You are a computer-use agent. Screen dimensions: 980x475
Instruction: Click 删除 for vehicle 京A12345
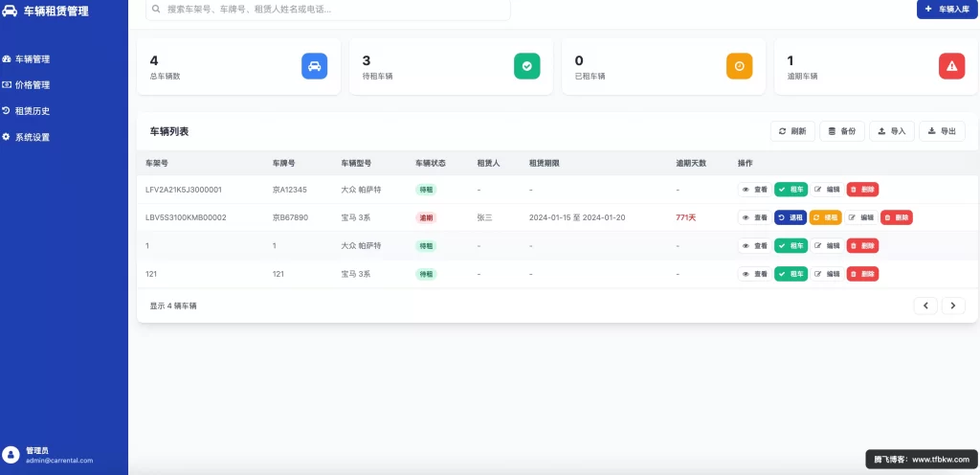[862, 190]
